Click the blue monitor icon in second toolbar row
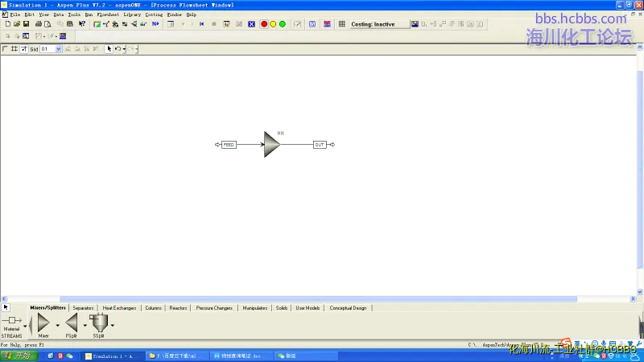 63,36
